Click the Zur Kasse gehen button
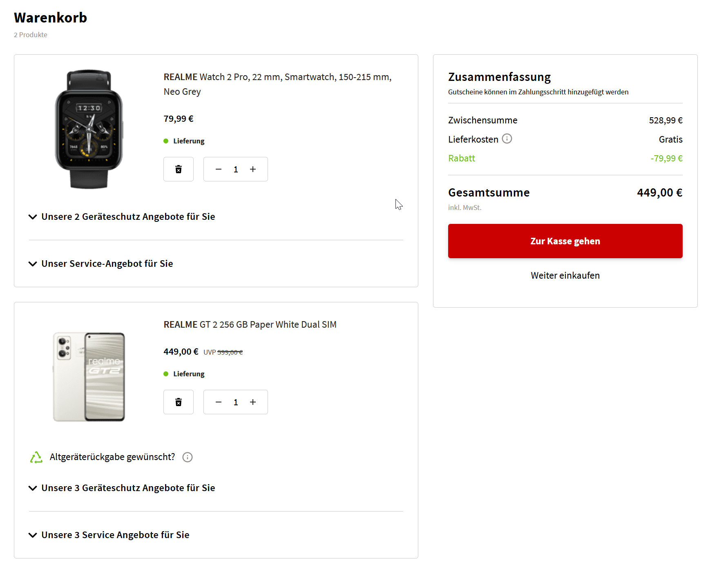 565,241
